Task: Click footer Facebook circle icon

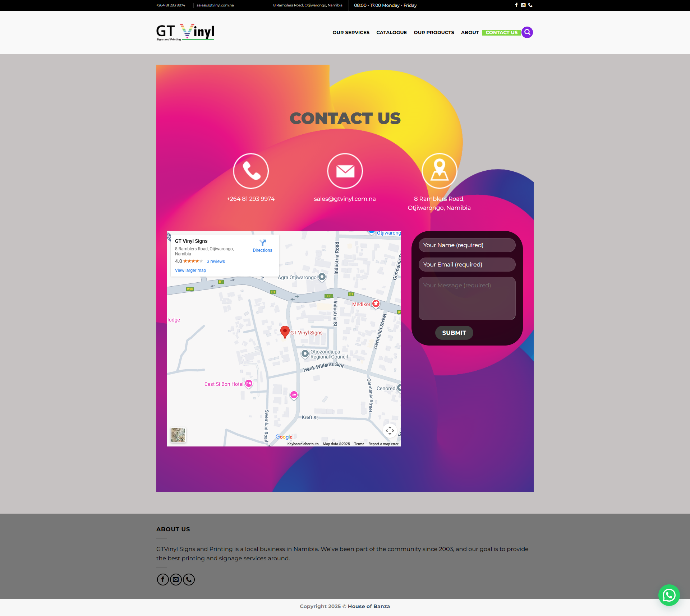Action: click(x=163, y=579)
